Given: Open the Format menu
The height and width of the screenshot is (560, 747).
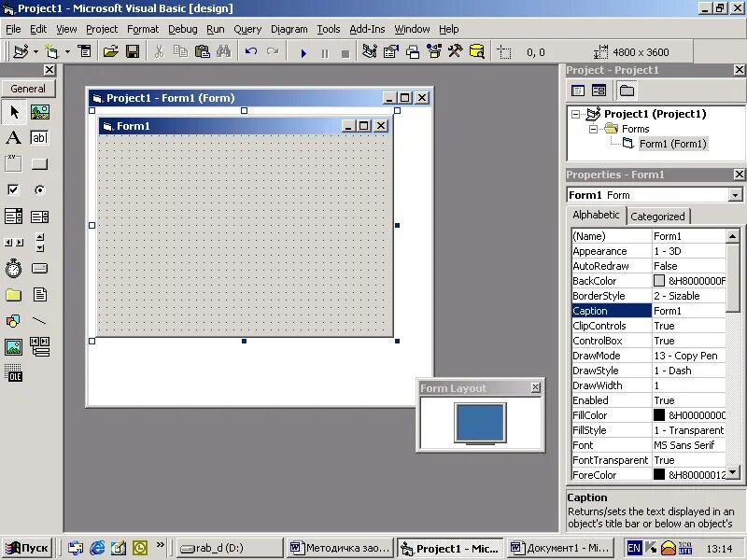Looking at the screenshot, I should pos(143,30).
